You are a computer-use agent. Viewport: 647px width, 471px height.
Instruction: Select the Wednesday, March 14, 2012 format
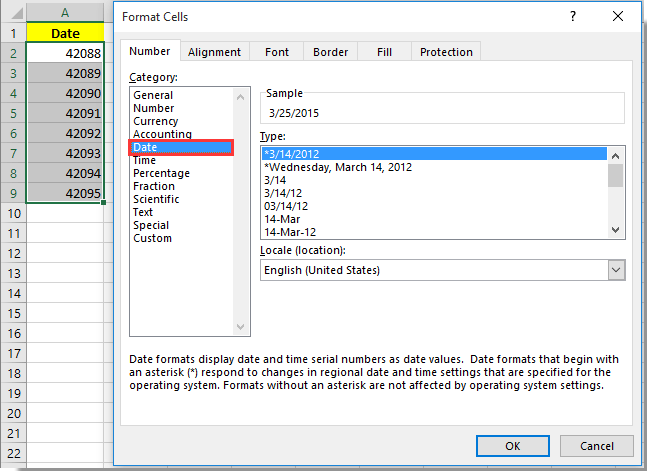point(338,167)
